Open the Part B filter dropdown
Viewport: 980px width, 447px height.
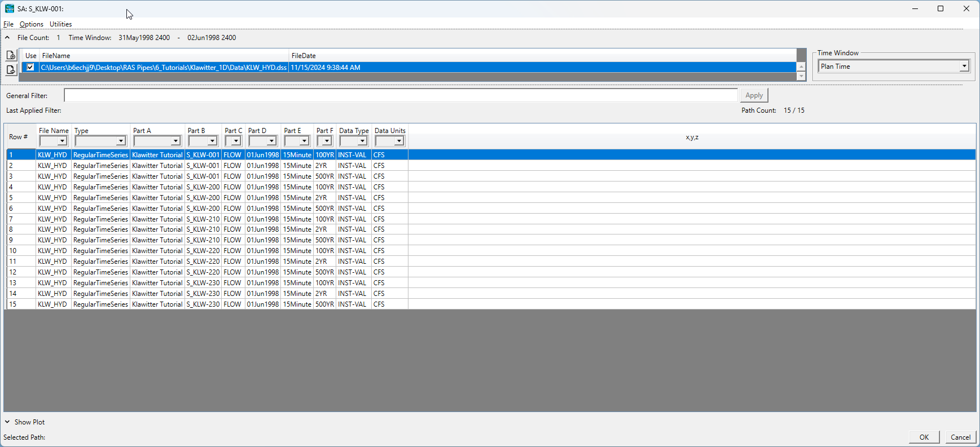(x=212, y=141)
